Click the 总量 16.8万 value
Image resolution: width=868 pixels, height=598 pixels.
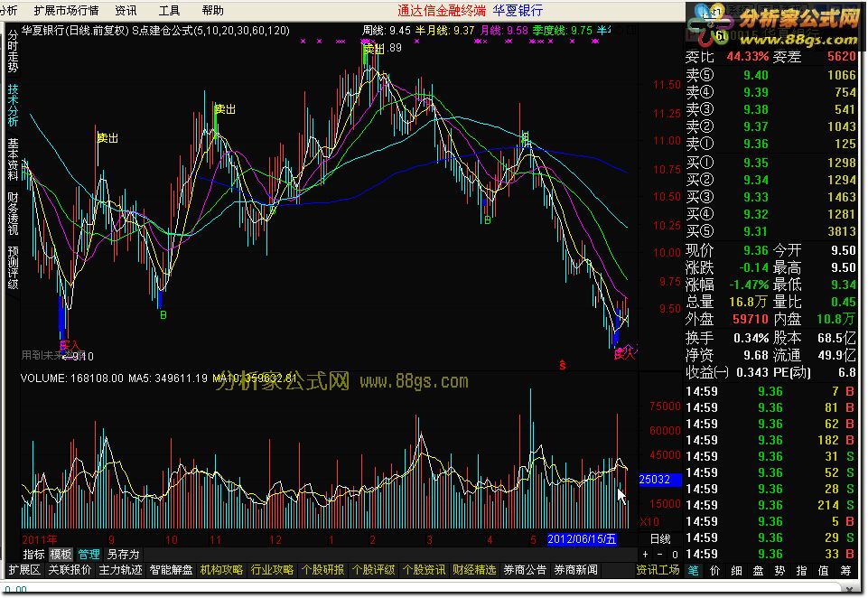tap(748, 302)
